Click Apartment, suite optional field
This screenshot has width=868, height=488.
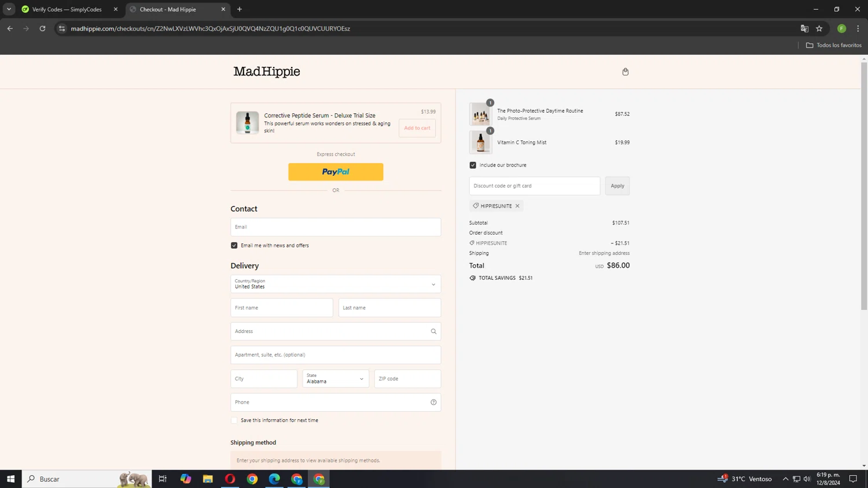tap(336, 355)
